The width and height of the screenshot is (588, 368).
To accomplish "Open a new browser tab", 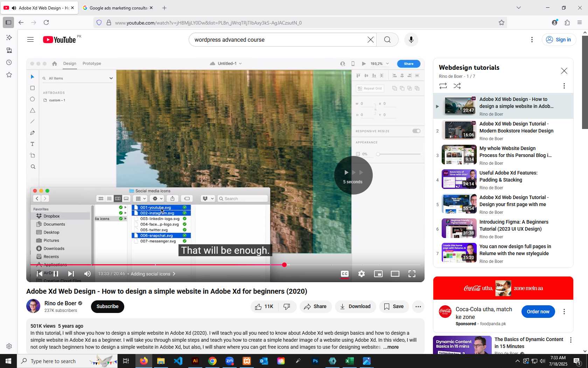I will pos(164,8).
